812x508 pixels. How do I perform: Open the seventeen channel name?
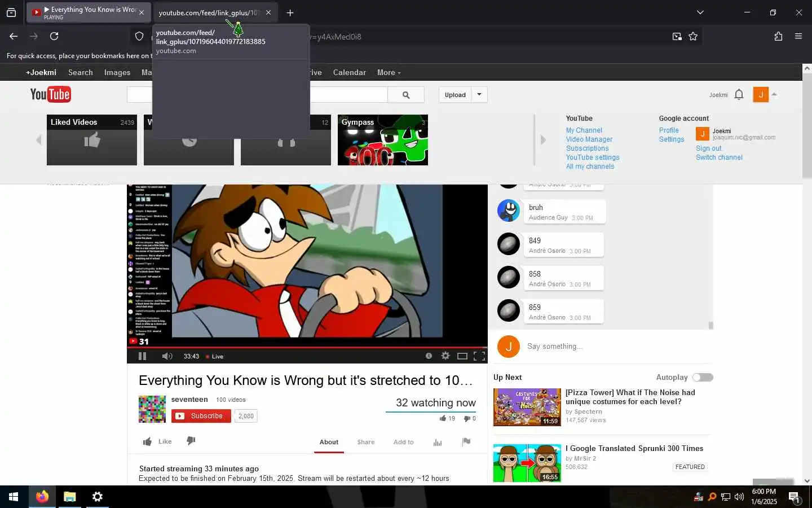point(189,399)
